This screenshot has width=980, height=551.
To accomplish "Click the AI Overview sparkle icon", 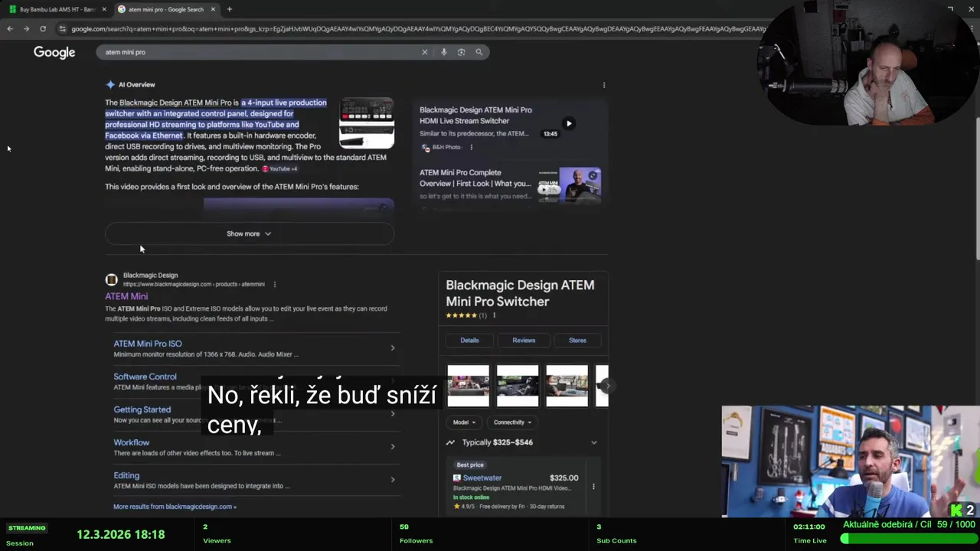I will tap(110, 84).
